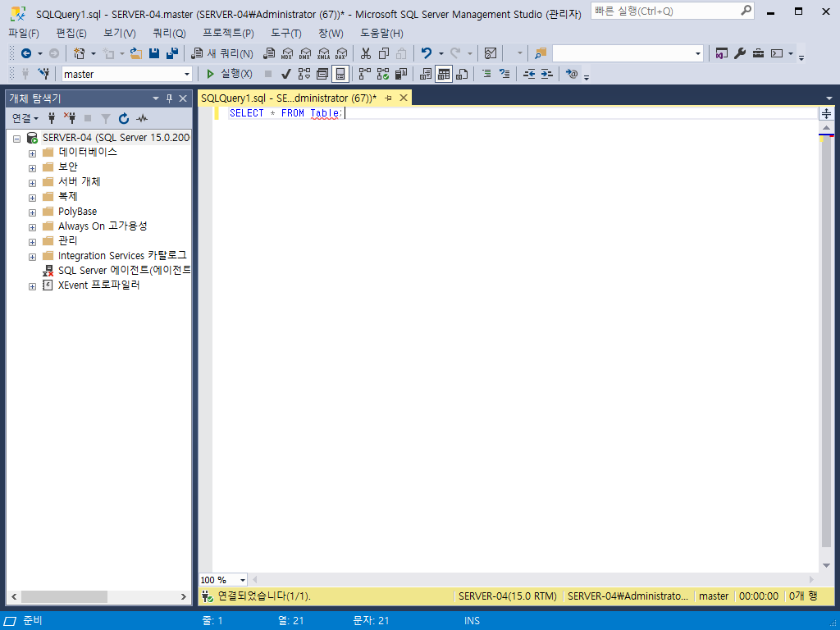Click the open file folder icon
Viewport: 840px width, 630px height.
136,53
